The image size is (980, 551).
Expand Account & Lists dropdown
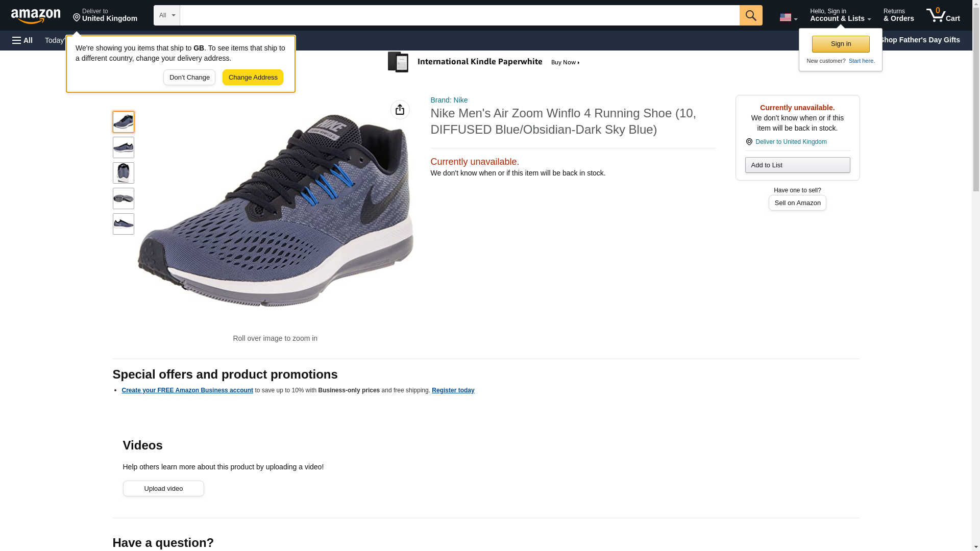840,15
